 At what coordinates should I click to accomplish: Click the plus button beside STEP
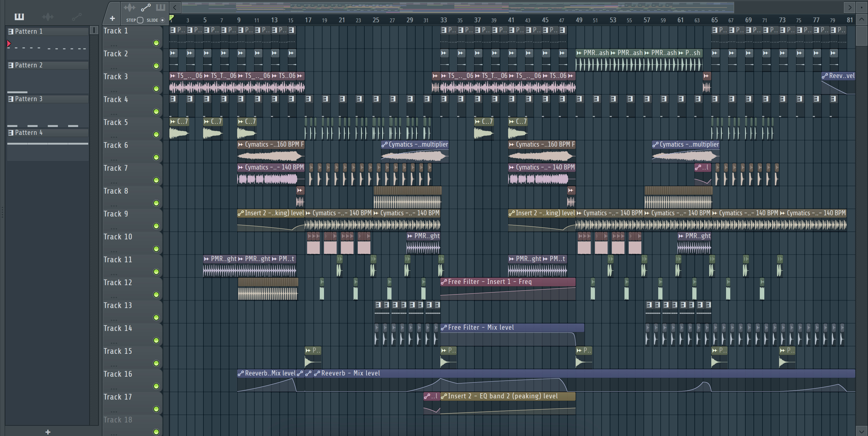point(112,18)
